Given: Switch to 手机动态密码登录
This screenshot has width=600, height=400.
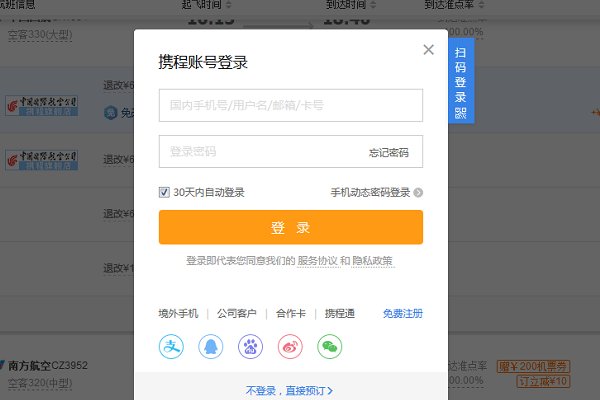Looking at the screenshot, I should point(370,193).
